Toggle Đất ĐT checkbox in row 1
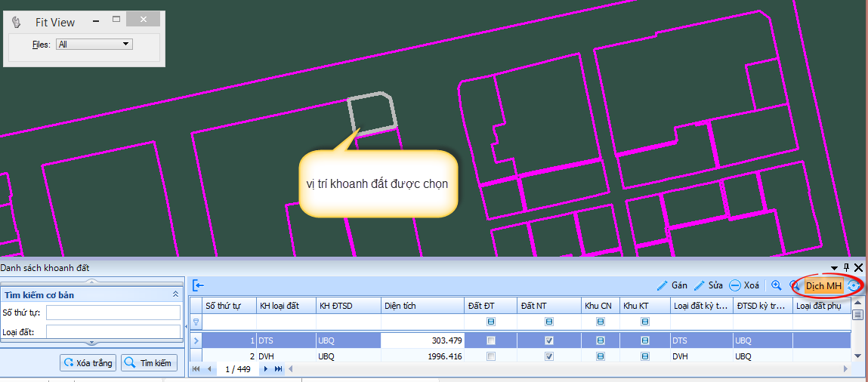Screen dimensions: 868x382 [492, 340]
